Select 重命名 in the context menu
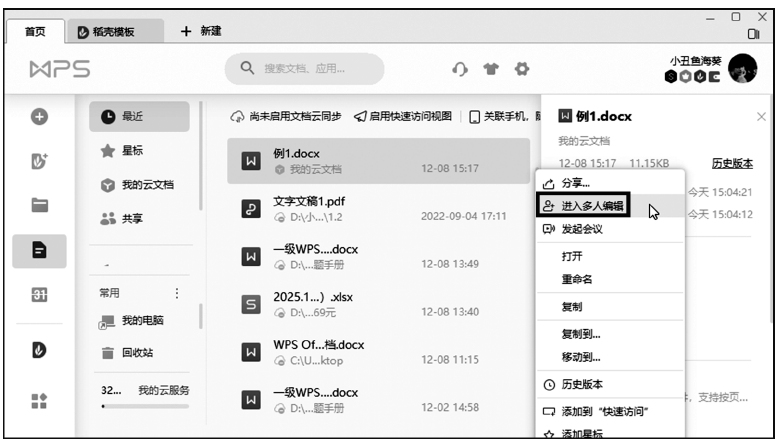The image size is (779, 448). point(577,279)
